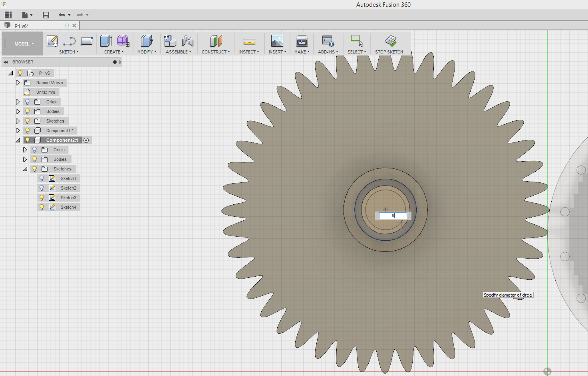Click the circle diameter input field
Screen dimensions: 588x376
point(393,216)
